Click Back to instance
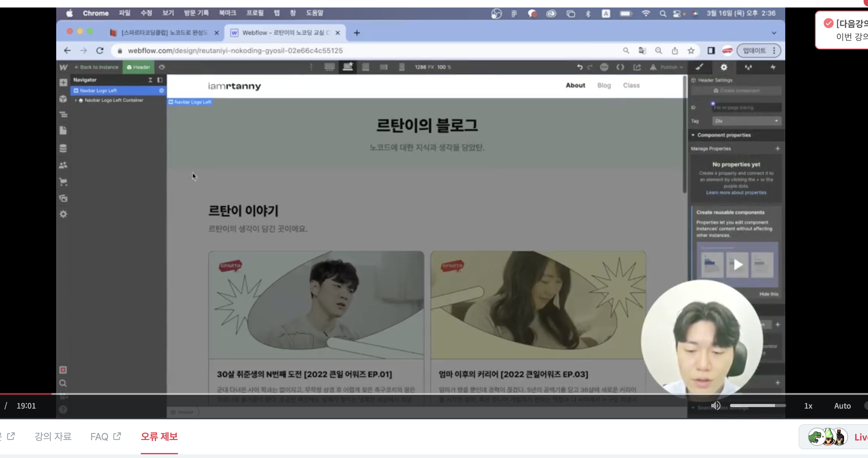This screenshot has height=458, width=868. pyautogui.click(x=97, y=67)
